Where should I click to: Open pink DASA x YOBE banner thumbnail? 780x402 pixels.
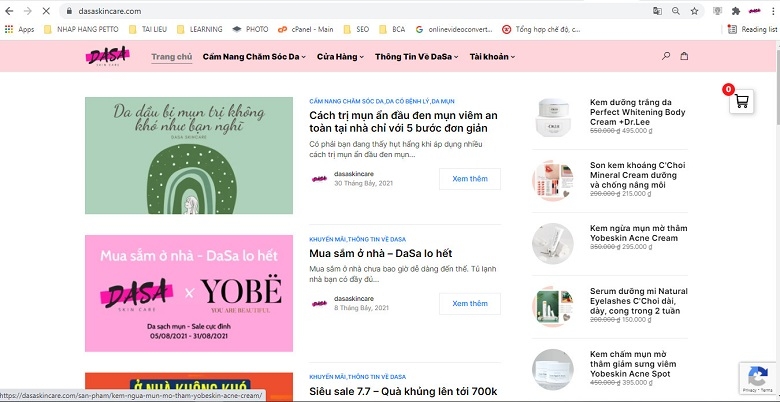[x=189, y=293]
